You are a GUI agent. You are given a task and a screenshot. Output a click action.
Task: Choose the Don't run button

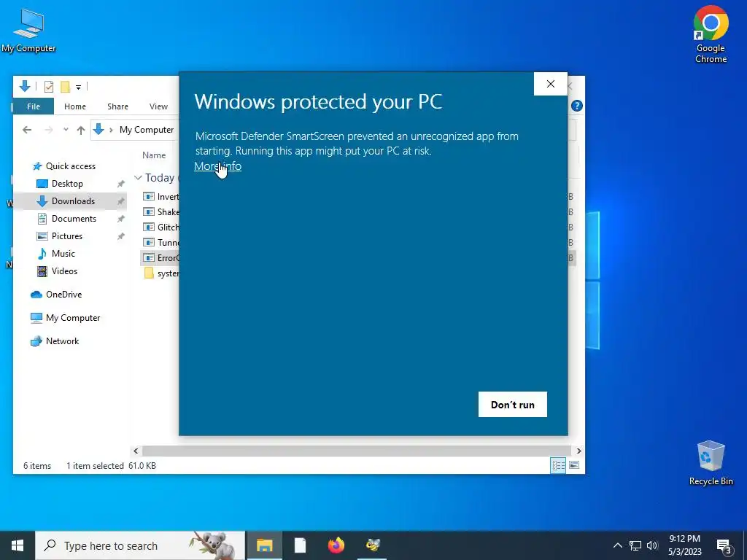(513, 404)
